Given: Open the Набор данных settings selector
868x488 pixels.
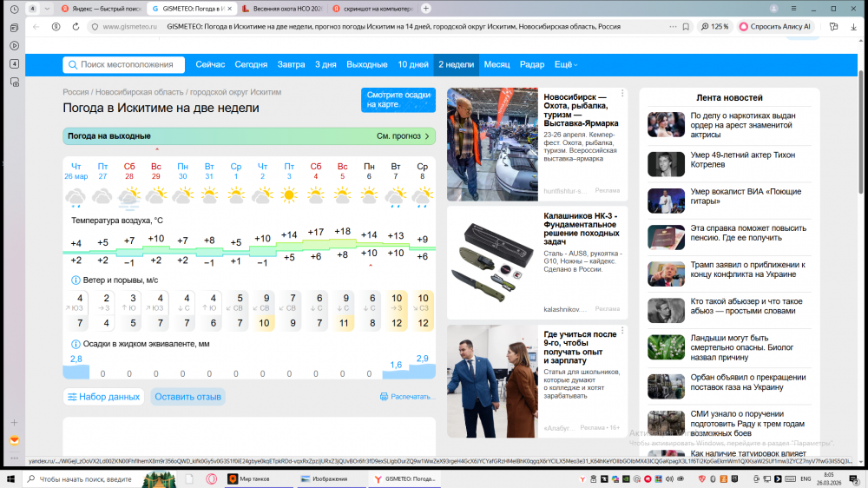Looking at the screenshot, I should click(102, 397).
